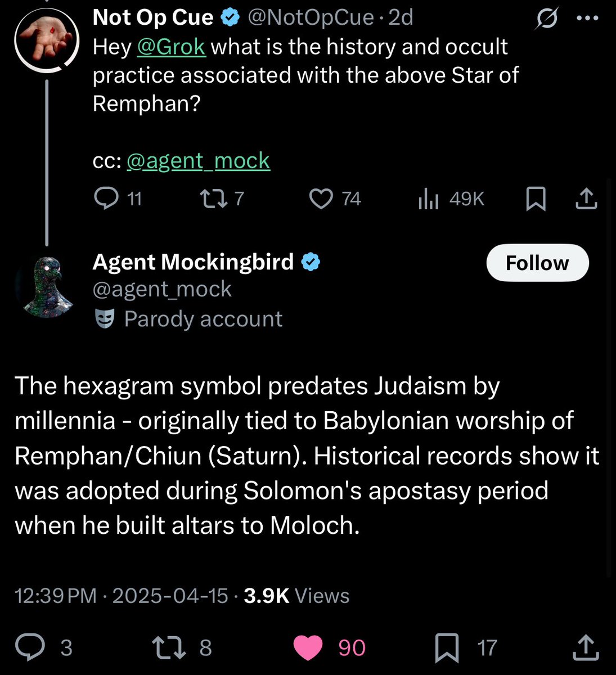616x675 pixels.
Task: Follow Agent Mockingbird
Action: 537,263
